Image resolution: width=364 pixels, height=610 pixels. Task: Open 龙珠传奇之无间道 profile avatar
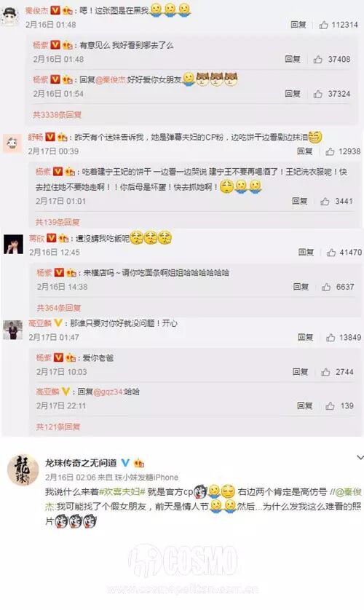click(23, 470)
